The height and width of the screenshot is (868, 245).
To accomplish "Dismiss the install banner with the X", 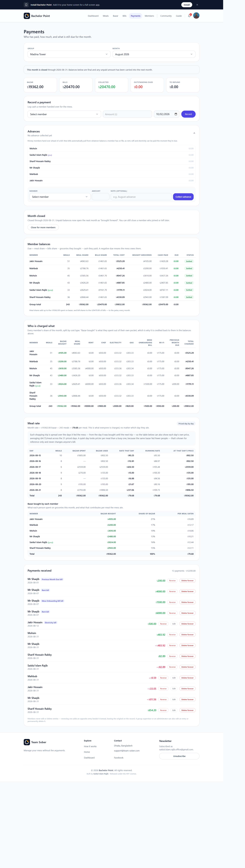I will pos(197,5).
